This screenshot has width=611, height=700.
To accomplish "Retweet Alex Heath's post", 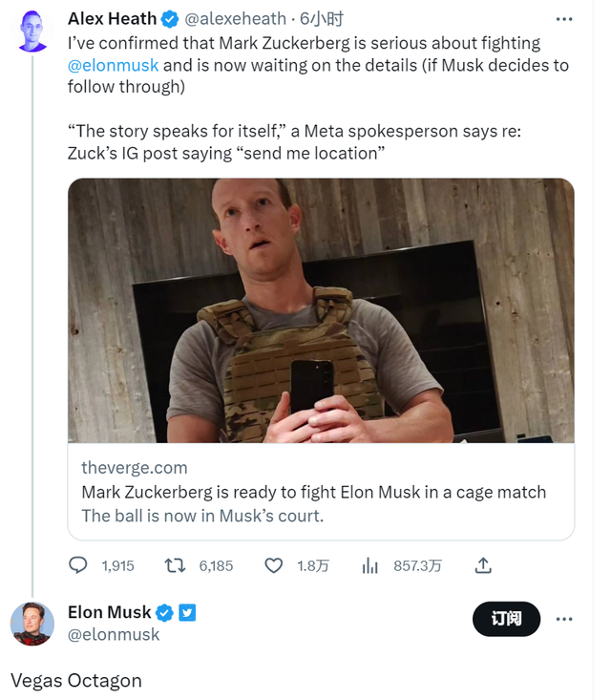I will pos(176,565).
